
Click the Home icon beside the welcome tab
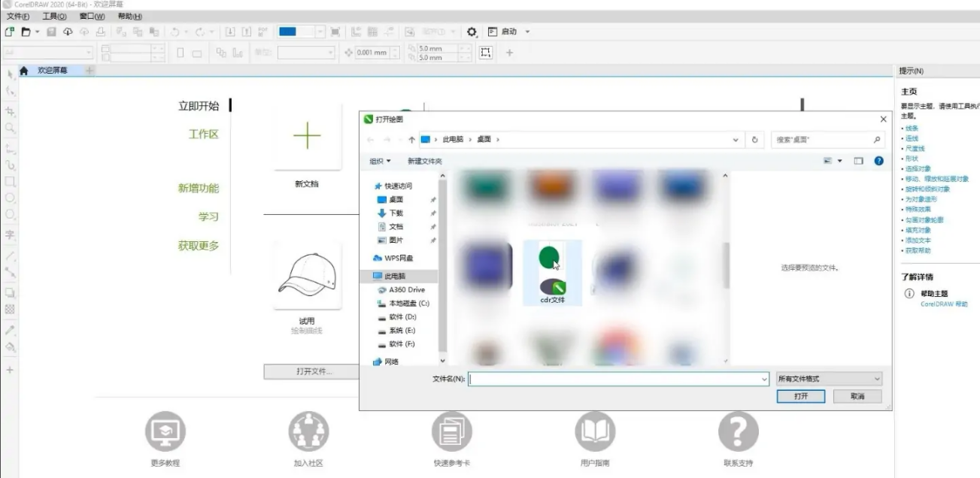coord(24,71)
